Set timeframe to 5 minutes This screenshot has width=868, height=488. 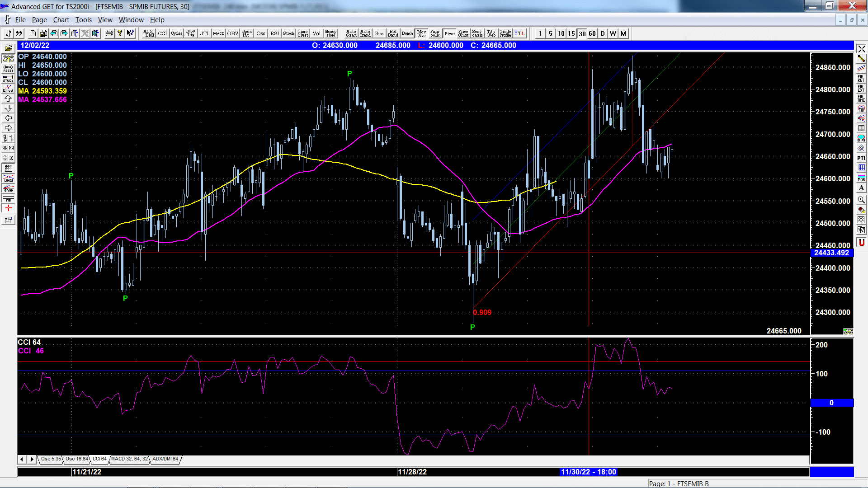[x=550, y=33]
